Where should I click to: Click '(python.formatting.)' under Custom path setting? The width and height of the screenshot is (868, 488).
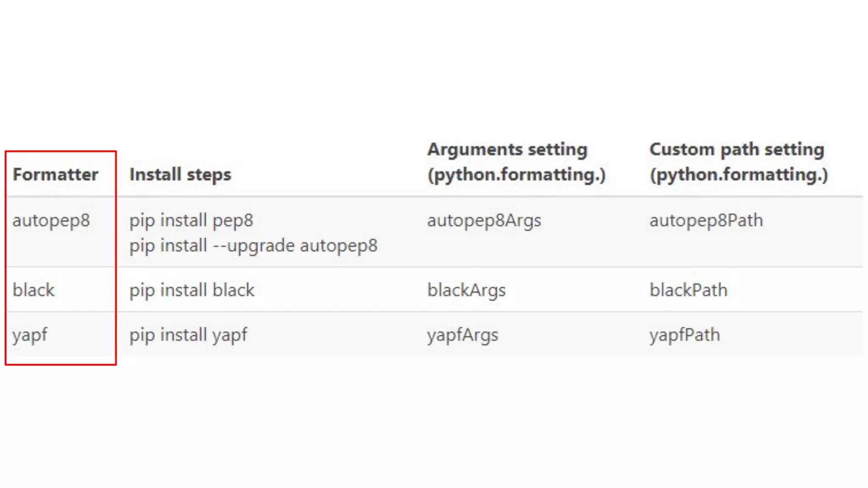[739, 175]
